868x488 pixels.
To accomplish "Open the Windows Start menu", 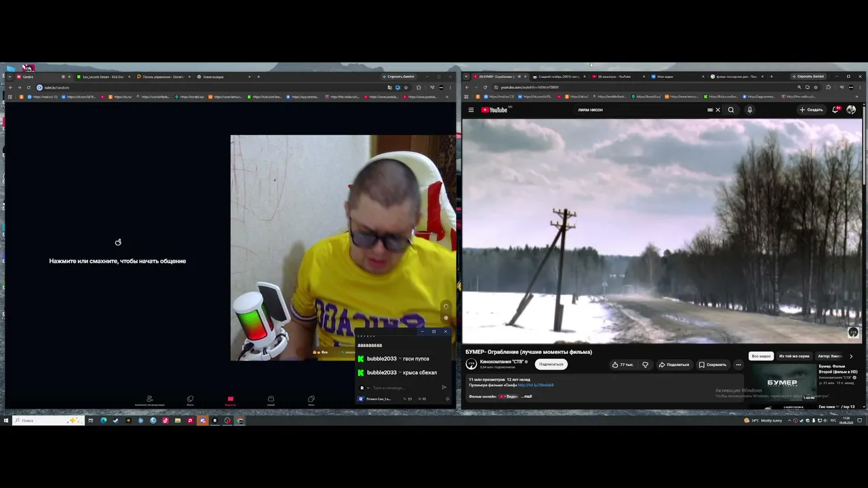I will [x=6, y=420].
